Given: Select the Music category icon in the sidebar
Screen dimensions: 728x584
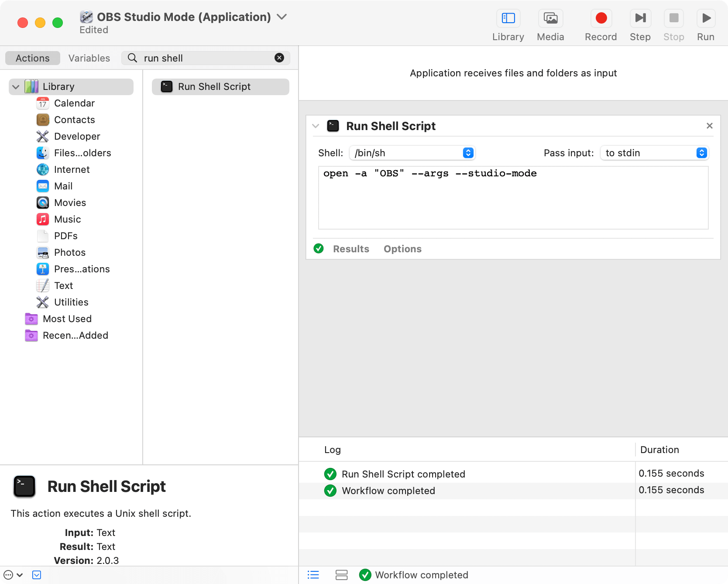Looking at the screenshot, I should click(x=42, y=219).
